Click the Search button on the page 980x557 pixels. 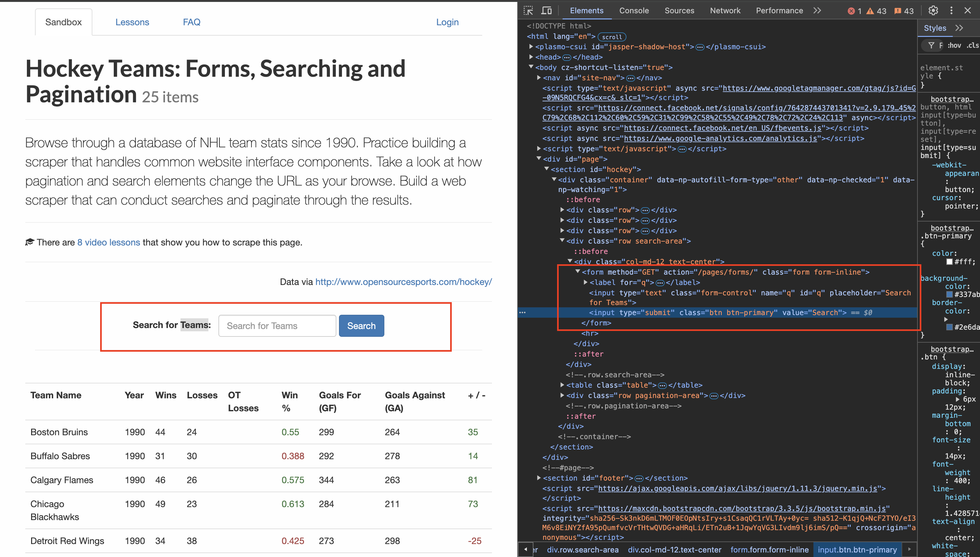click(x=361, y=325)
